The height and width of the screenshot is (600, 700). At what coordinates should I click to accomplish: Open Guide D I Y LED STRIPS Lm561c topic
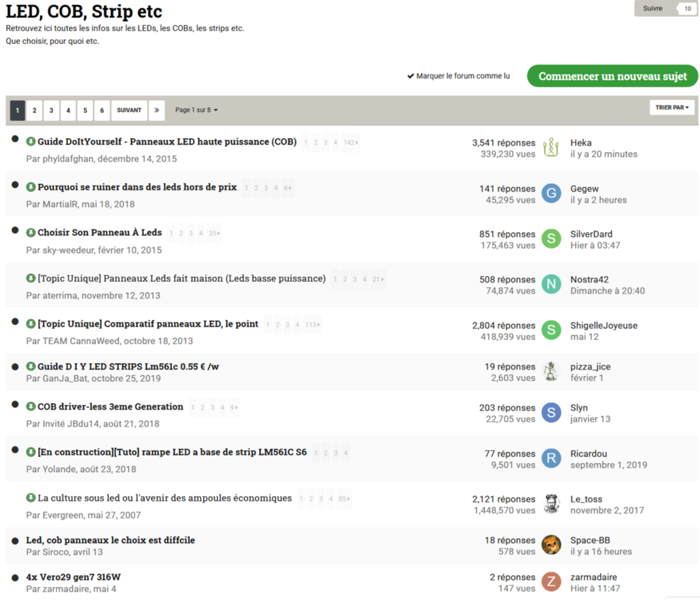click(x=128, y=366)
